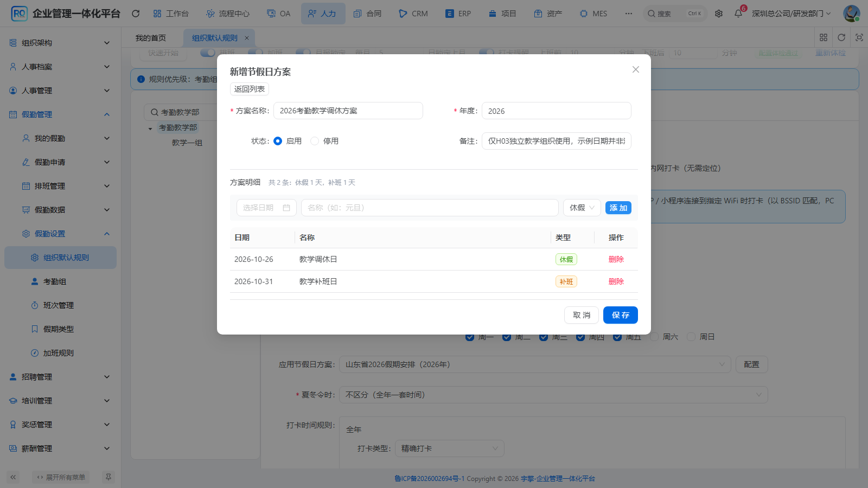Click the 方案名称 input field
Screen dimensions: 868x488
[x=348, y=111]
